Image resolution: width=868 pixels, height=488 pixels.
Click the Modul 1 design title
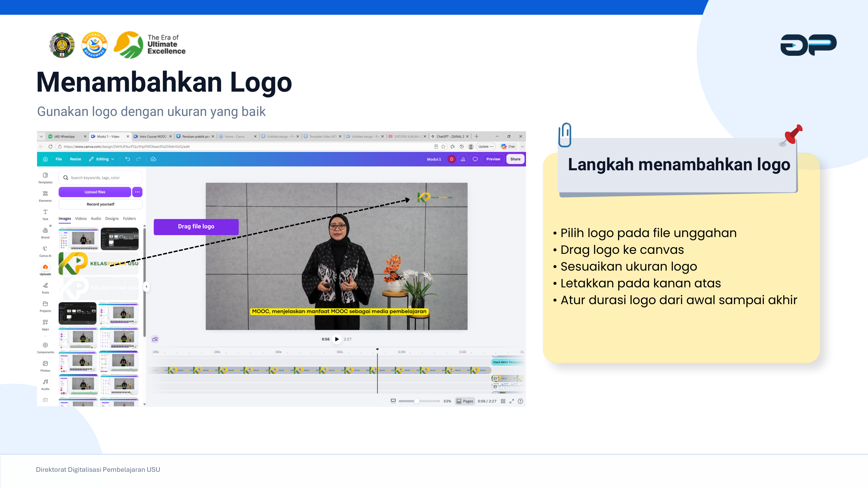[x=434, y=159]
